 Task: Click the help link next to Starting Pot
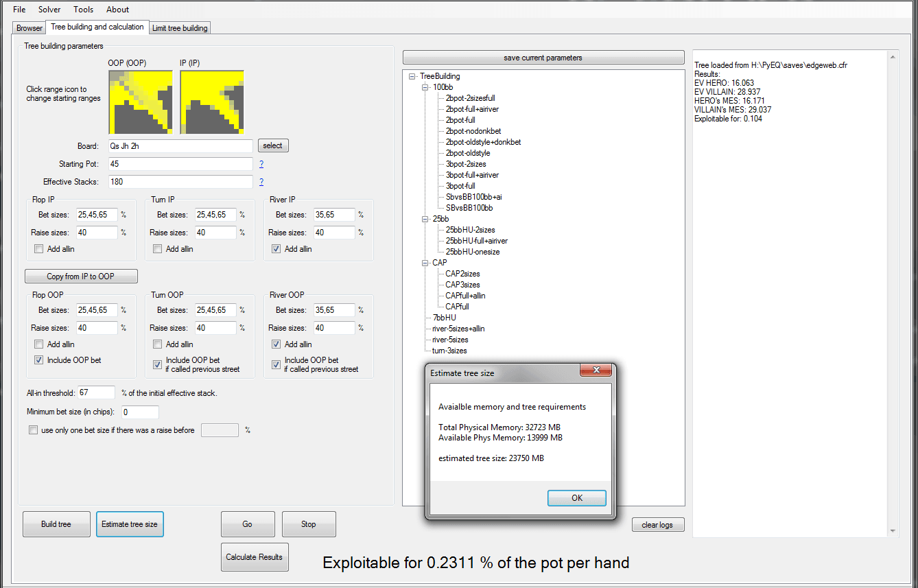click(x=261, y=164)
